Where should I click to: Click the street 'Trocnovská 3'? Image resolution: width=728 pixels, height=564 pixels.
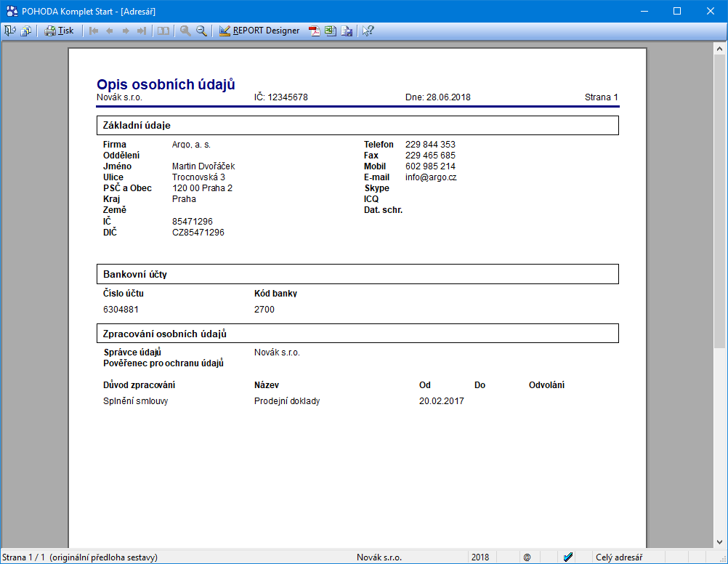click(x=198, y=177)
